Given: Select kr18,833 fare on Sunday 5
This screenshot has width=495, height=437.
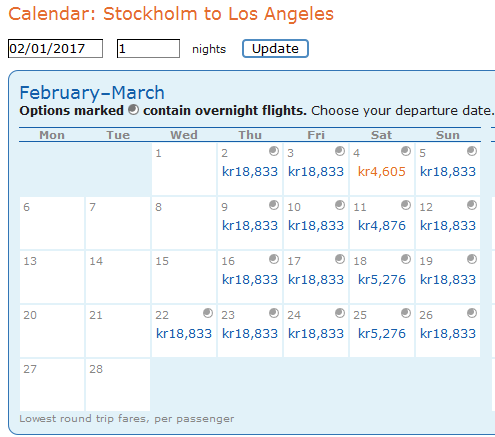Looking at the screenshot, I should (x=448, y=172).
